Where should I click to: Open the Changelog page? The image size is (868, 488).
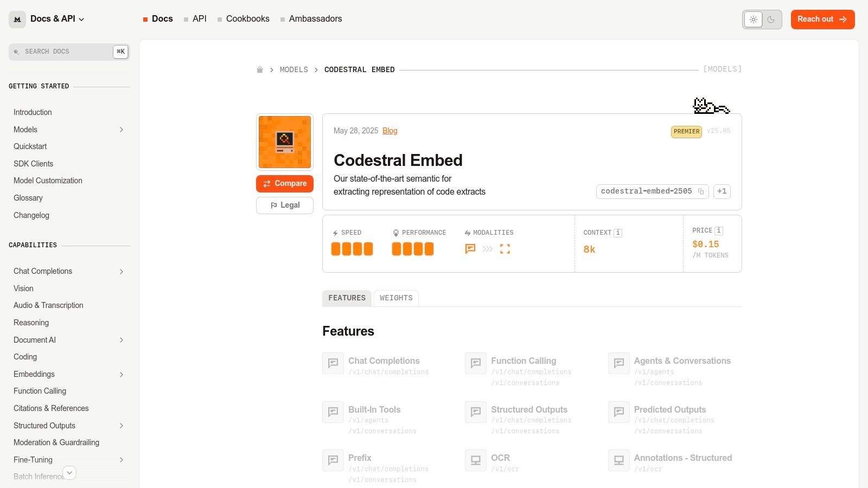click(31, 215)
